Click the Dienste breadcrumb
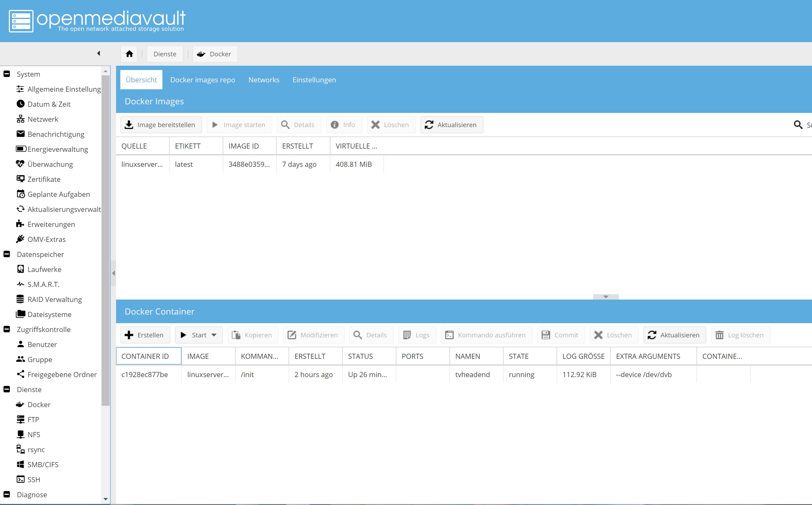 click(165, 54)
